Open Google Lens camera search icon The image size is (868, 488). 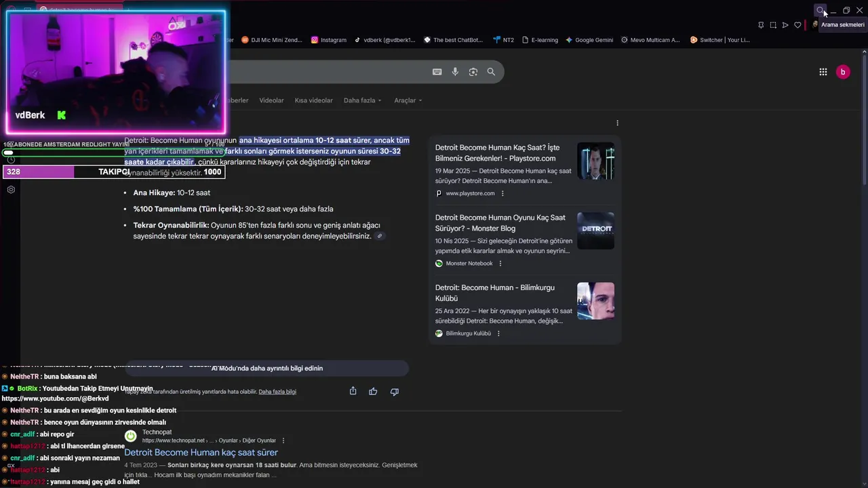coord(473,72)
